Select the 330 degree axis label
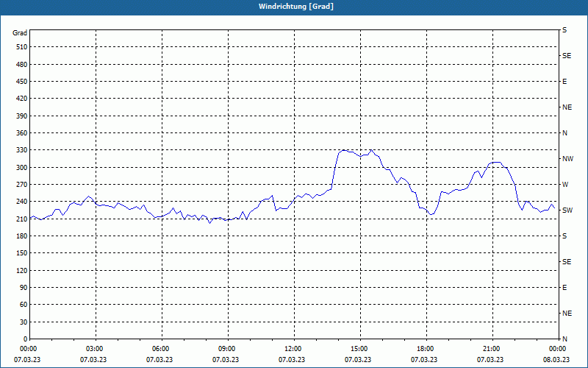The height and width of the screenshot is (368, 588). pyautogui.click(x=21, y=150)
